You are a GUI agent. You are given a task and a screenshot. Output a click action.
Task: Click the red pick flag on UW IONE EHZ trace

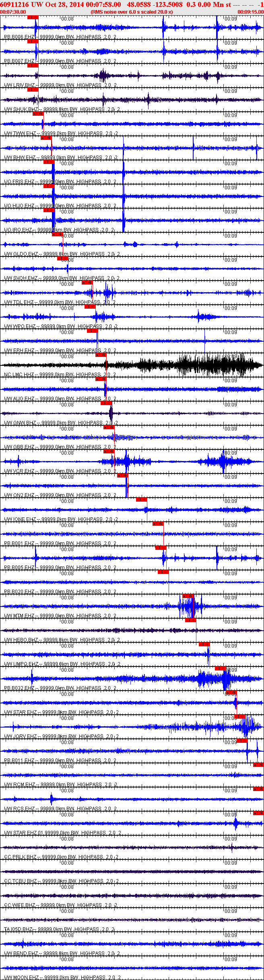141,500
